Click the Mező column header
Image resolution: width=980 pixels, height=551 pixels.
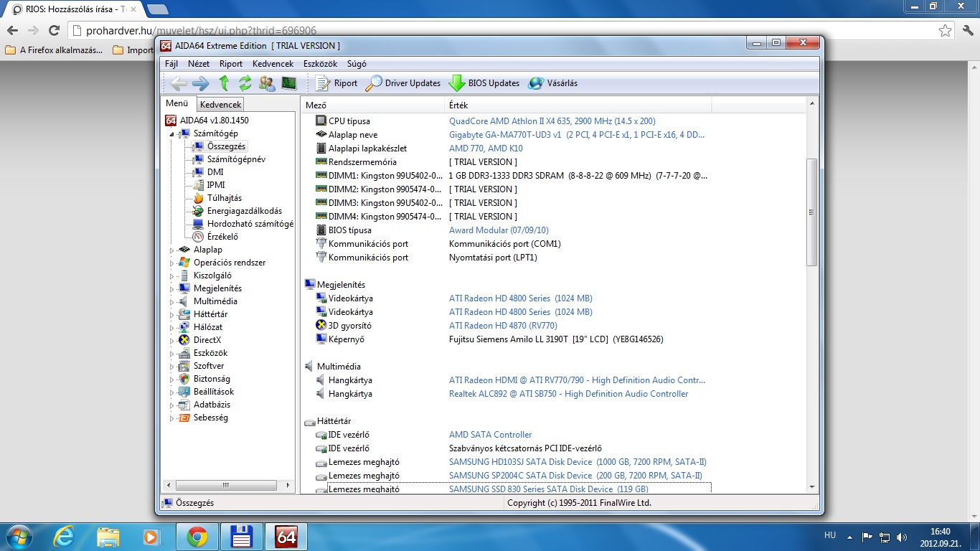pos(373,105)
